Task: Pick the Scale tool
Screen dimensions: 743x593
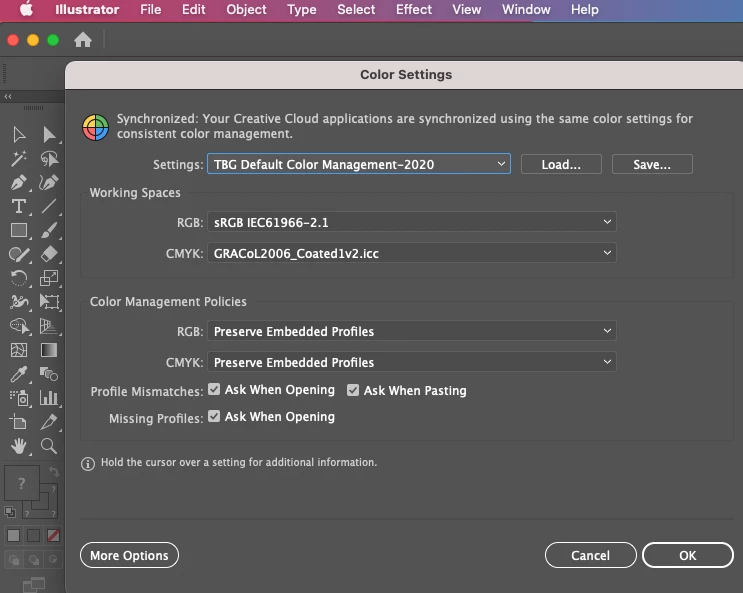Action: click(49, 278)
